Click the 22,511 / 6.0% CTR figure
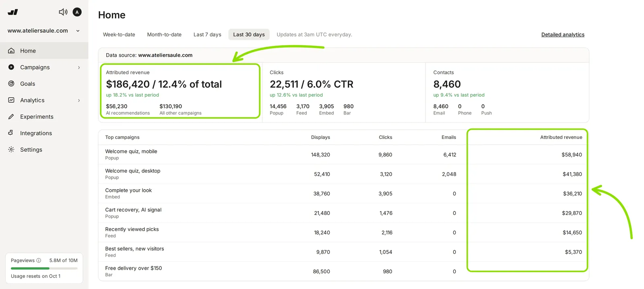This screenshot has width=644, height=289. pyautogui.click(x=312, y=84)
